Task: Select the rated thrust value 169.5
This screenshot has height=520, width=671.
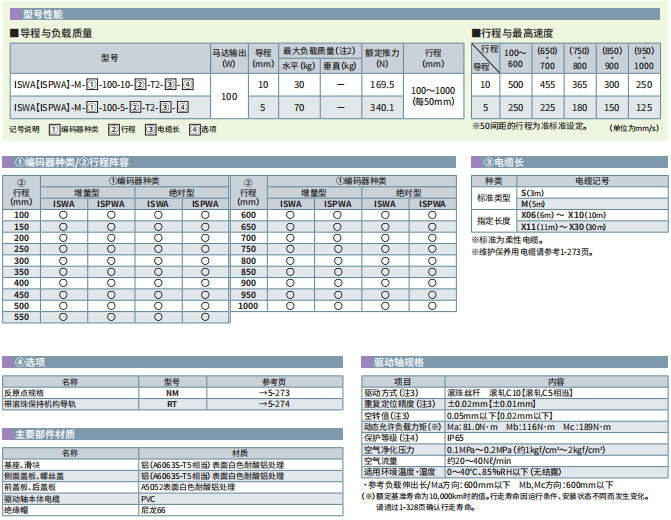Action: click(x=382, y=85)
